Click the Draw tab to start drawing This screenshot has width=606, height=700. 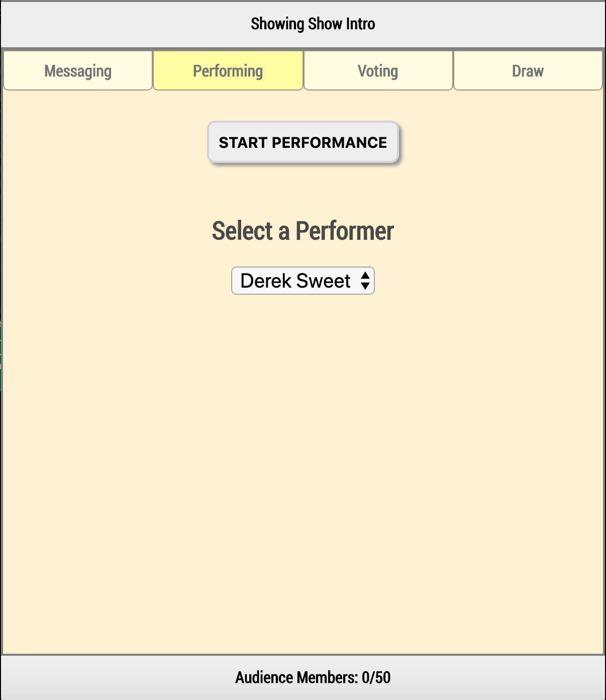click(527, 70)
